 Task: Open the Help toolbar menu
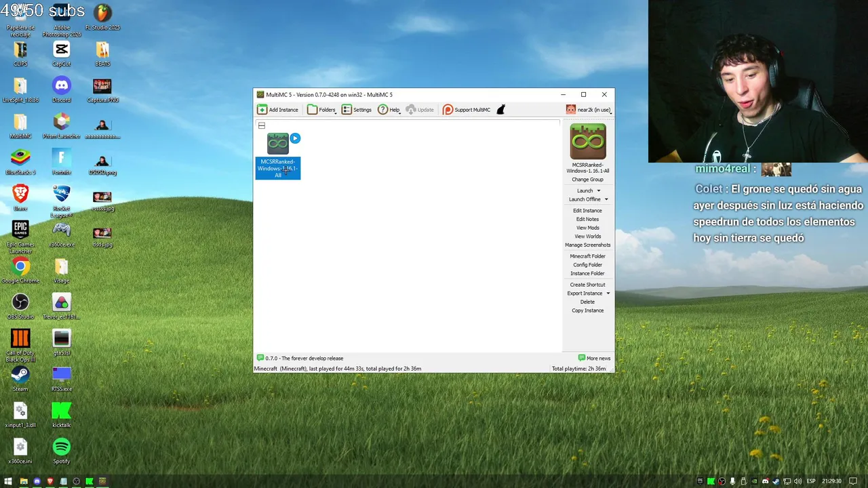pos(389,110)
